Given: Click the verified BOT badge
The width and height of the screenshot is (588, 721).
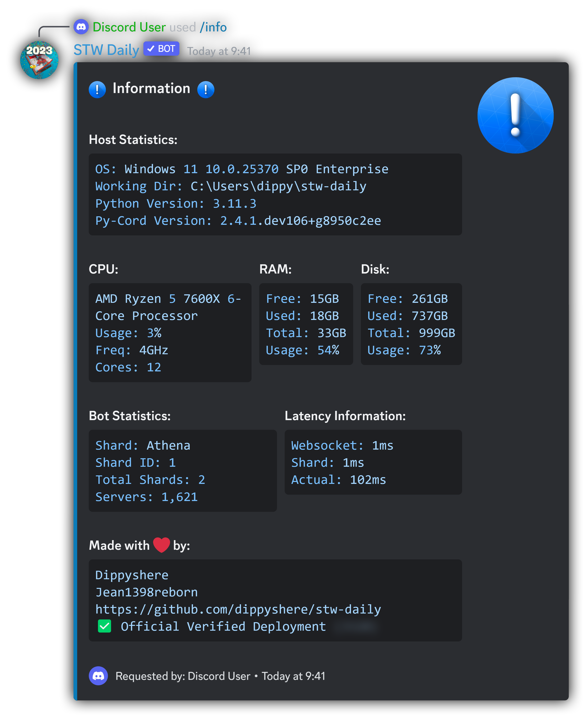Looking at the screenshot, I should pos(161,49).
